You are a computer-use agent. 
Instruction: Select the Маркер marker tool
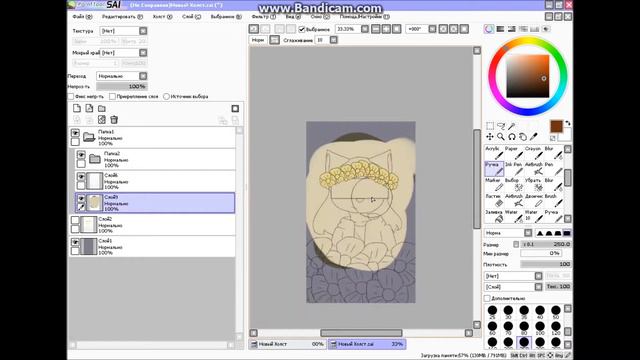click(494, 184)
